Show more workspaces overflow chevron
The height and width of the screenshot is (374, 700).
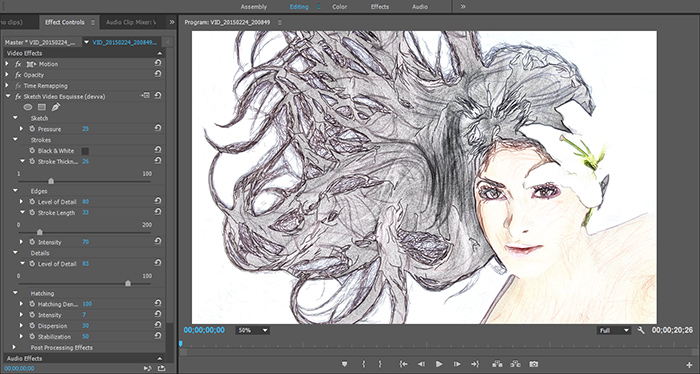[463, 7]
